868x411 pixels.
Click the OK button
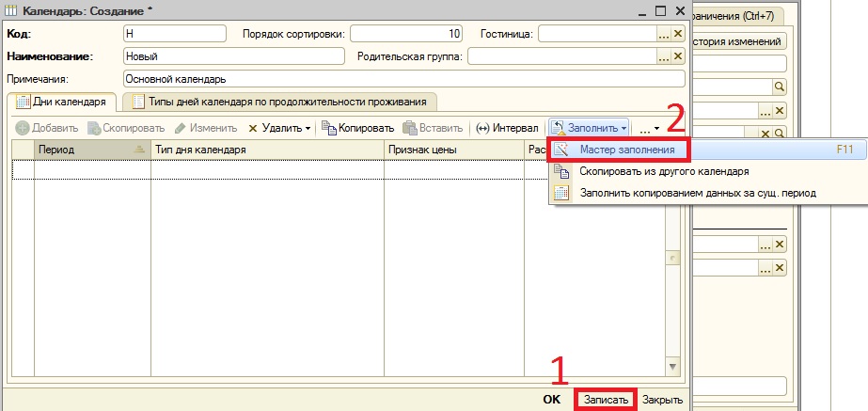pos(551,400)
